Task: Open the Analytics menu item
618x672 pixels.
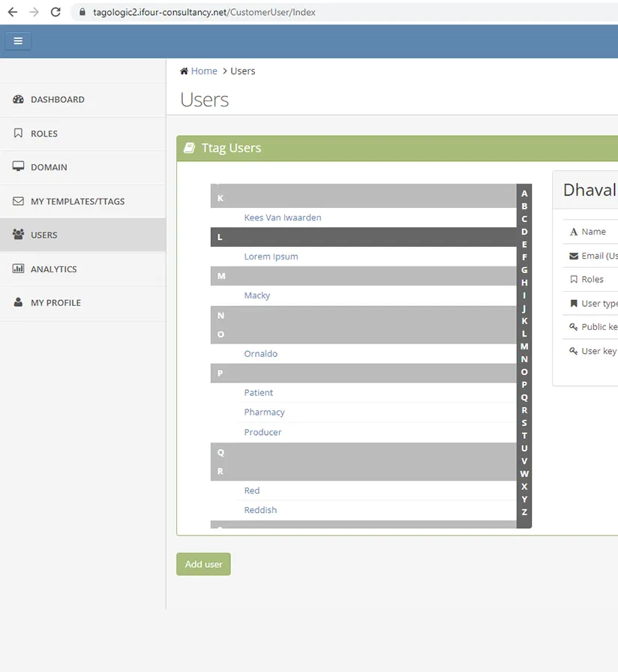Action: pyautogui.click(x=54, y=268)
